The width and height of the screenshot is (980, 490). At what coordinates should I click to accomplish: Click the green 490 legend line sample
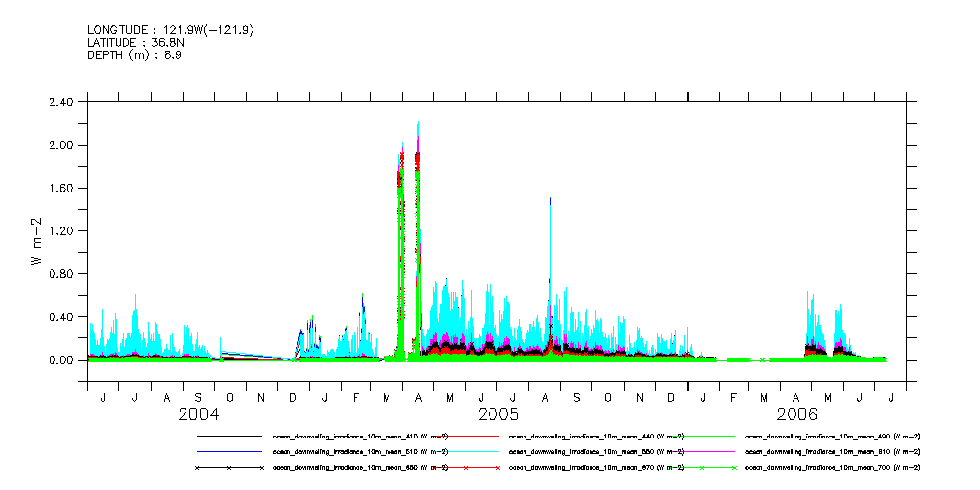click(x=701, y=437)
